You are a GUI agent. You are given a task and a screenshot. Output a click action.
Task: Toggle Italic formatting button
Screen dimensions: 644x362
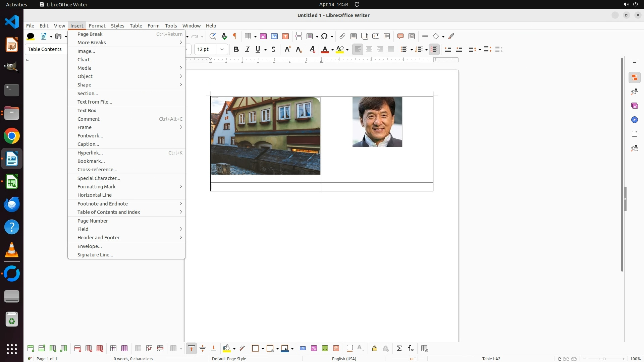(x=247, y=49)
